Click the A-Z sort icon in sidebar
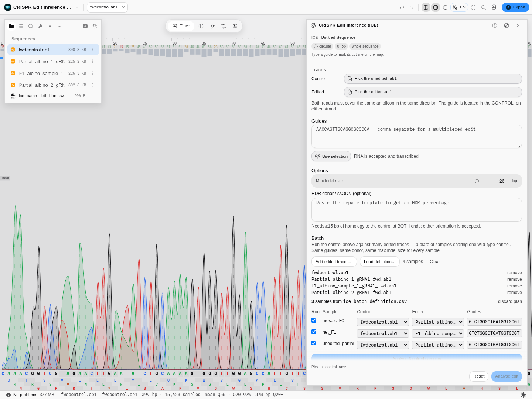The height and width of the screenshot is (399, 532). click(95, 26)
